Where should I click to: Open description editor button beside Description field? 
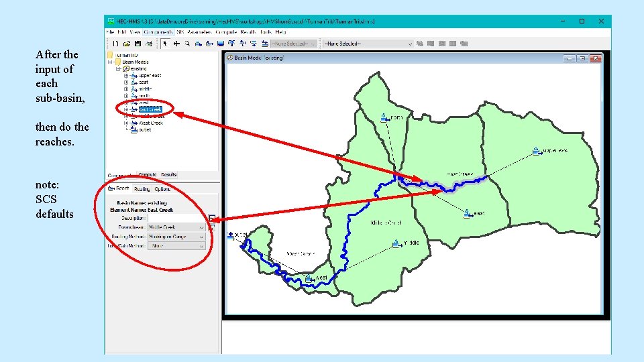tap(212, 218)
